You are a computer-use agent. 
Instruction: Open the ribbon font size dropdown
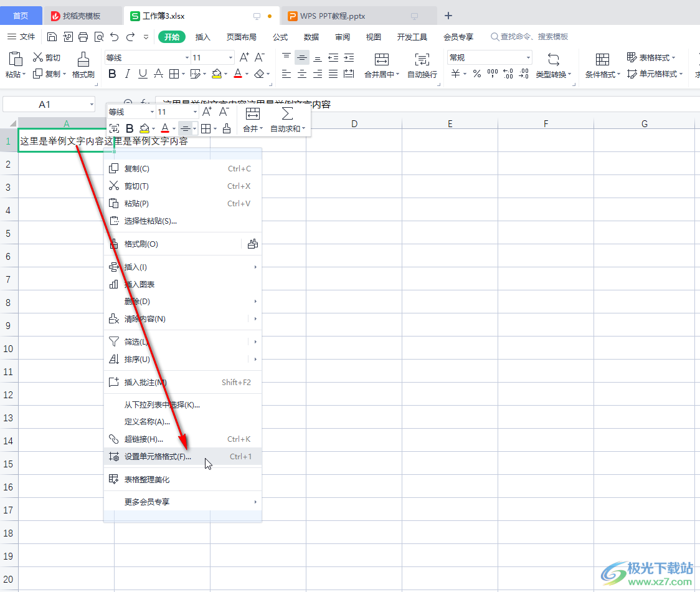231,57
